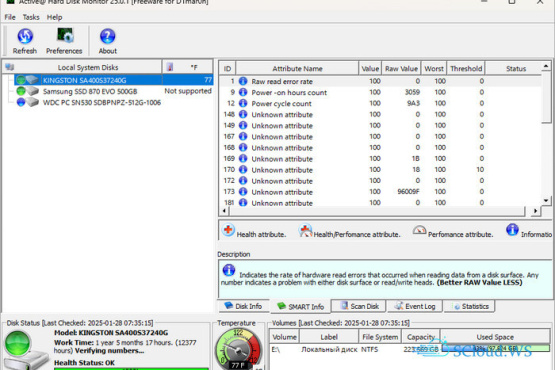Select WDC PC SN530 disk entry
This screenshot has width=555, height=370.
pos(102,102)
